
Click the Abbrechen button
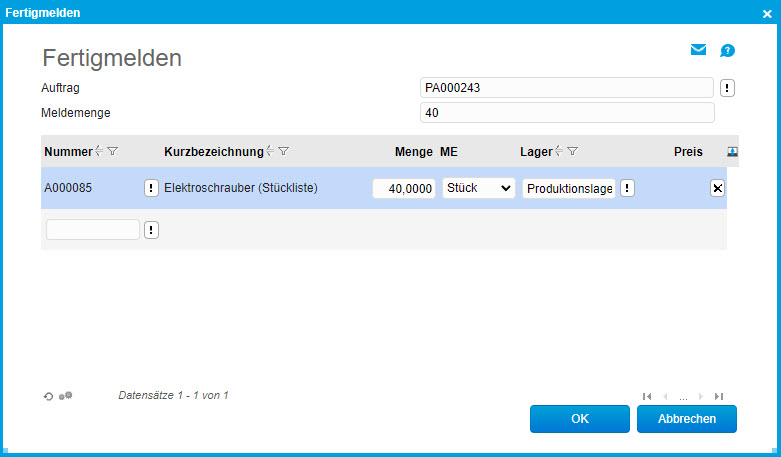[687, 419]
